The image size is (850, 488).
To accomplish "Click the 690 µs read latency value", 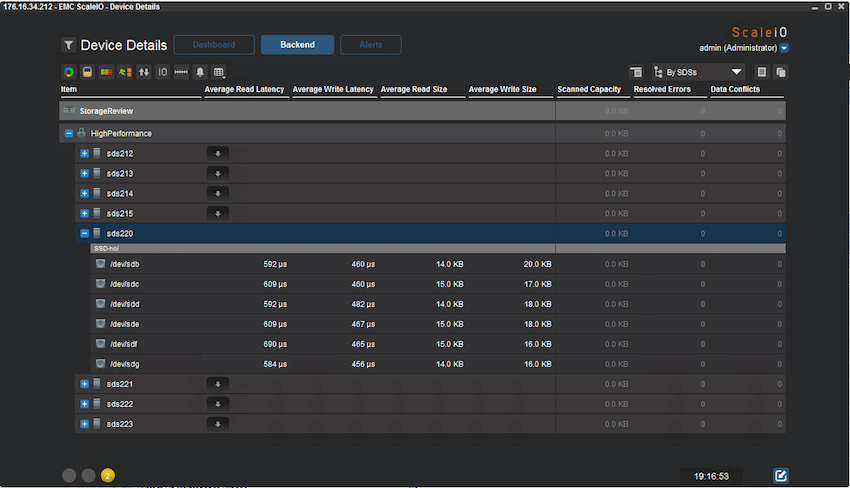I will point(275,344).
